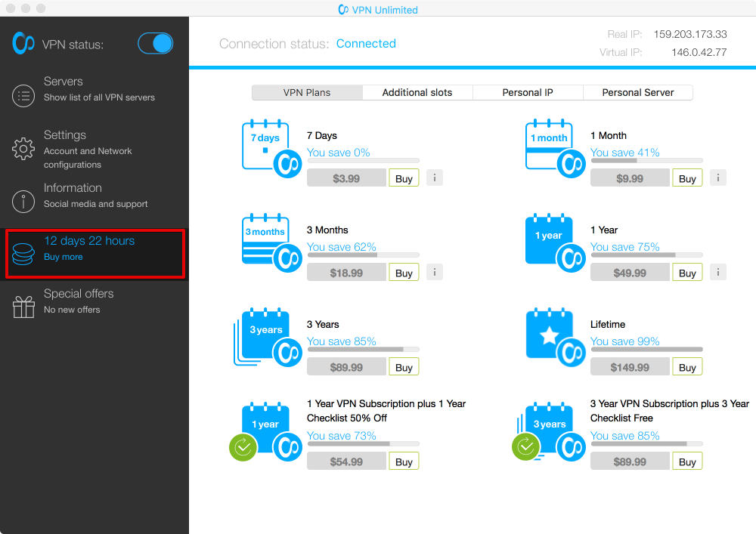Click the 1 year plan calendar icon
The image size is (756, 534).
click(555, 243)
